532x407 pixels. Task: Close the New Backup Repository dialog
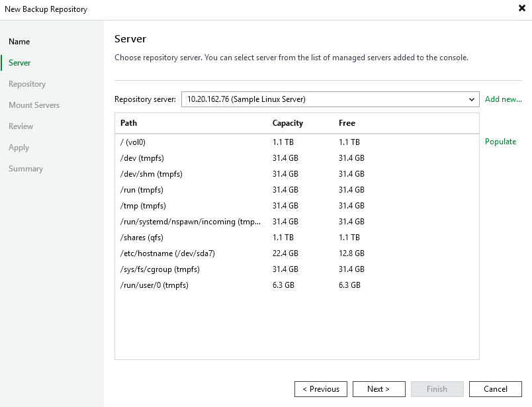(x=523, y=9)
